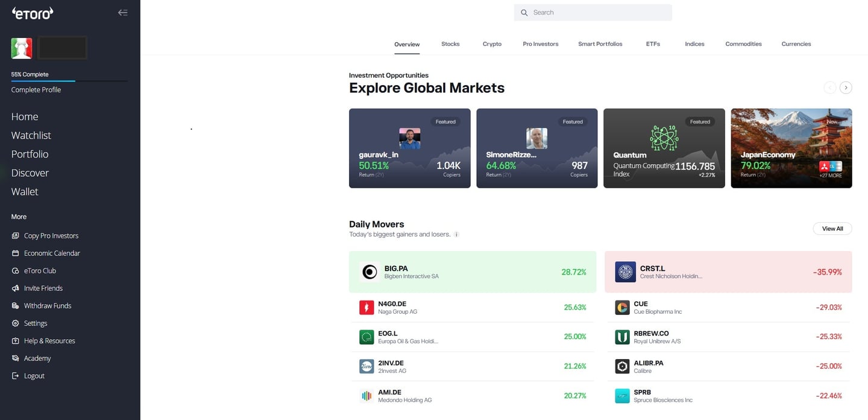Click the Academy sidebar icon

[16, 358]
